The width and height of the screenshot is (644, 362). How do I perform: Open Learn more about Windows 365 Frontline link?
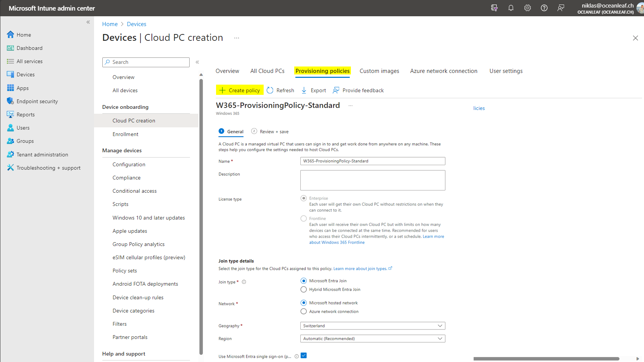pos(377,240)
